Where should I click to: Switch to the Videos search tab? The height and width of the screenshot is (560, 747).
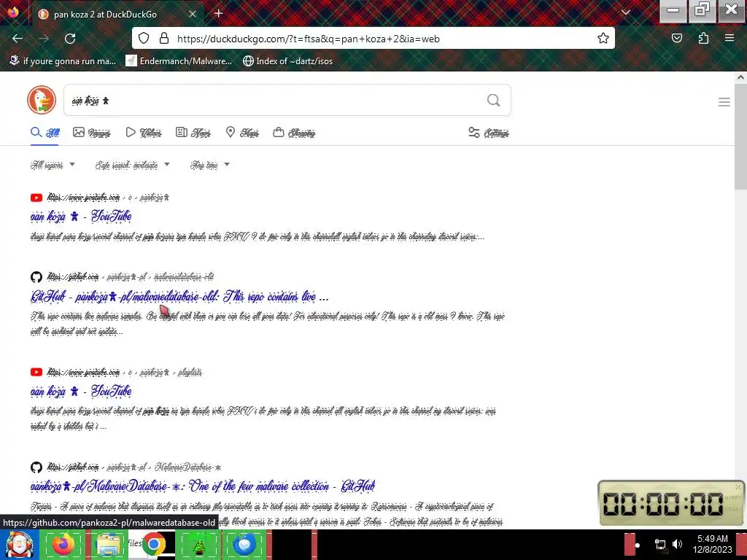[x=144, y=133]
